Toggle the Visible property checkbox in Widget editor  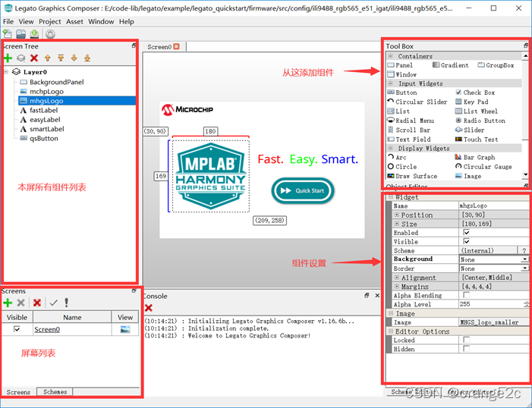pyautogui.click(x=467, y=241)
